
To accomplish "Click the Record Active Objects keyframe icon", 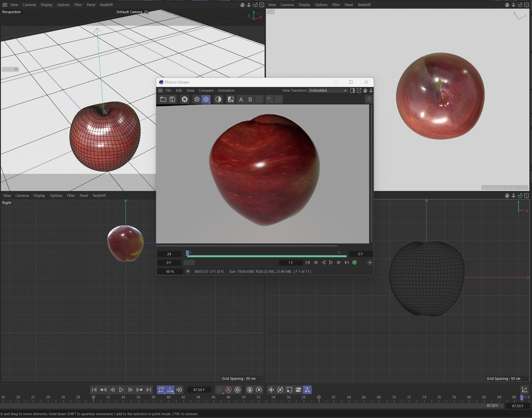I will [219, 390].
